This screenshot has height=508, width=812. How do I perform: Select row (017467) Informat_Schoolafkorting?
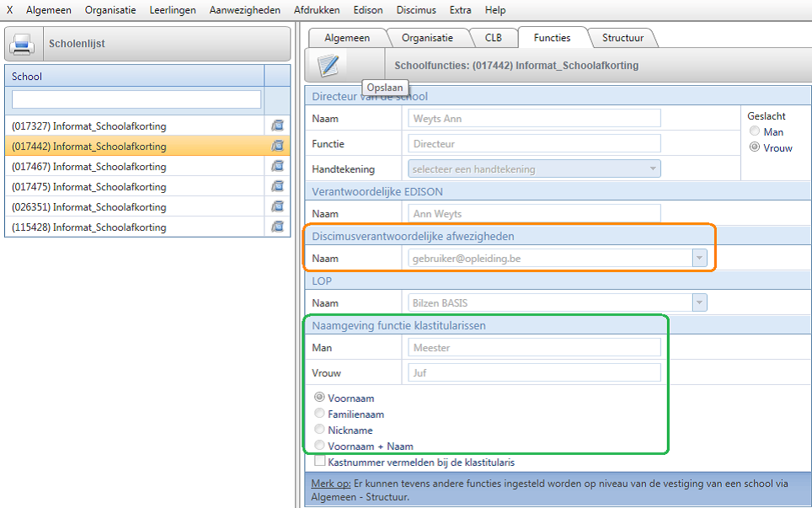[x=135, y=166]
